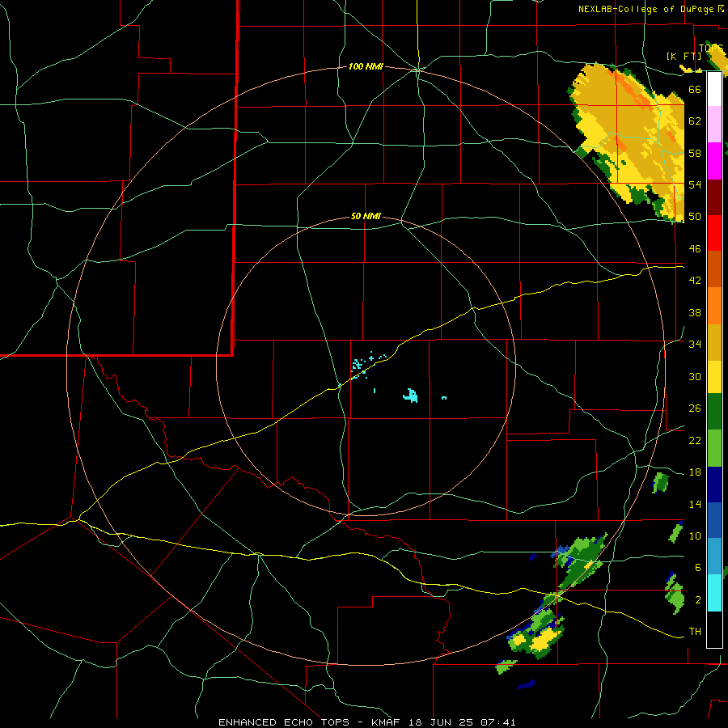The width and height of the screenshot is (728, 728).
Task: Pick the light blue legend swatch
Action: (714, 557)
